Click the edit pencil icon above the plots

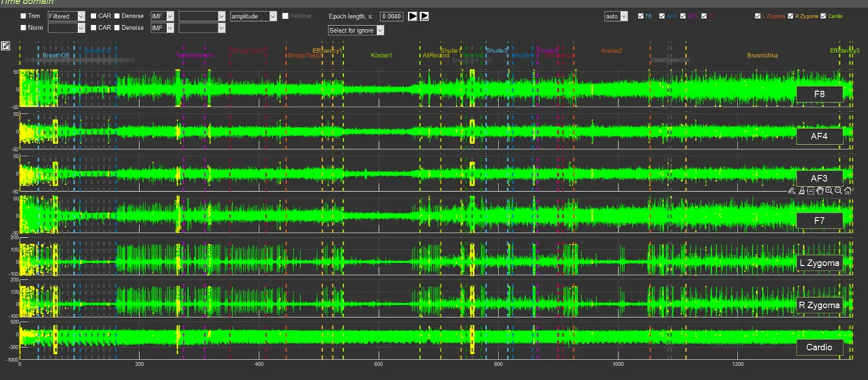[5, 46]
